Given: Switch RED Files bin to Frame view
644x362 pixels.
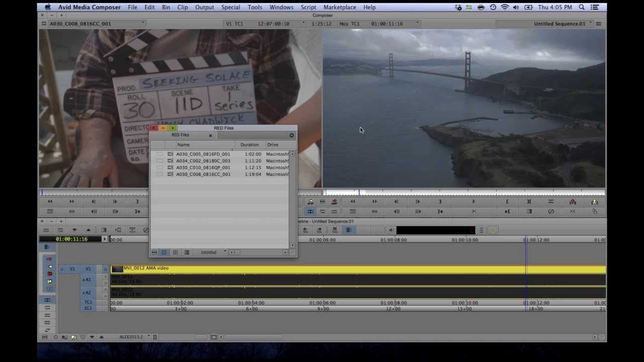Looking at the screenshot, I should [175, 252].
